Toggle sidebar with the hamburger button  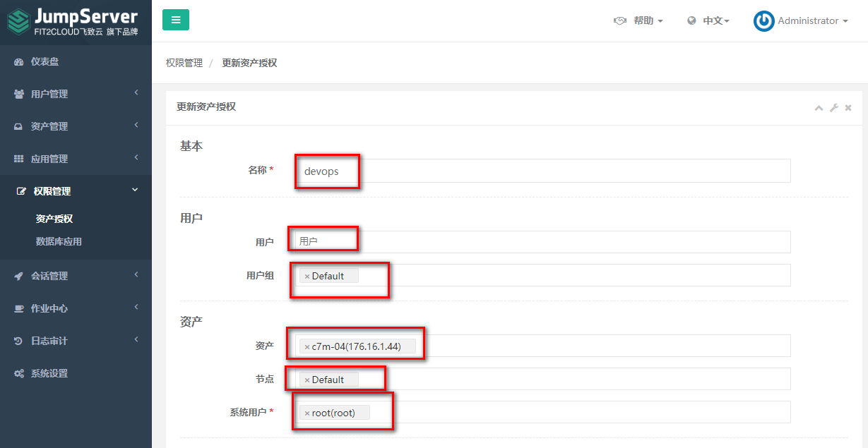point(176,20)
